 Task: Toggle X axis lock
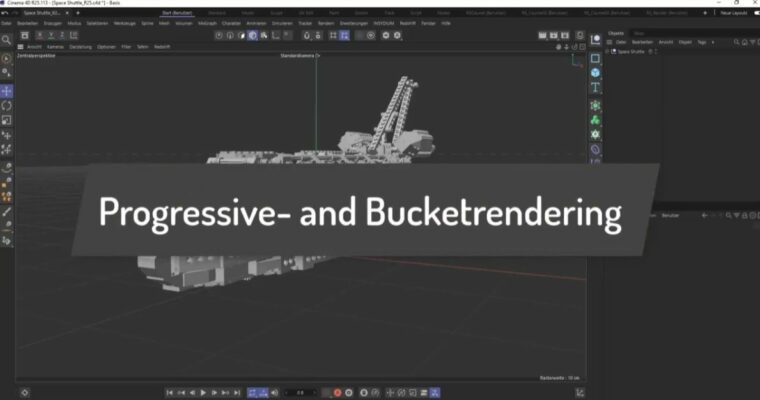[40, 35]
